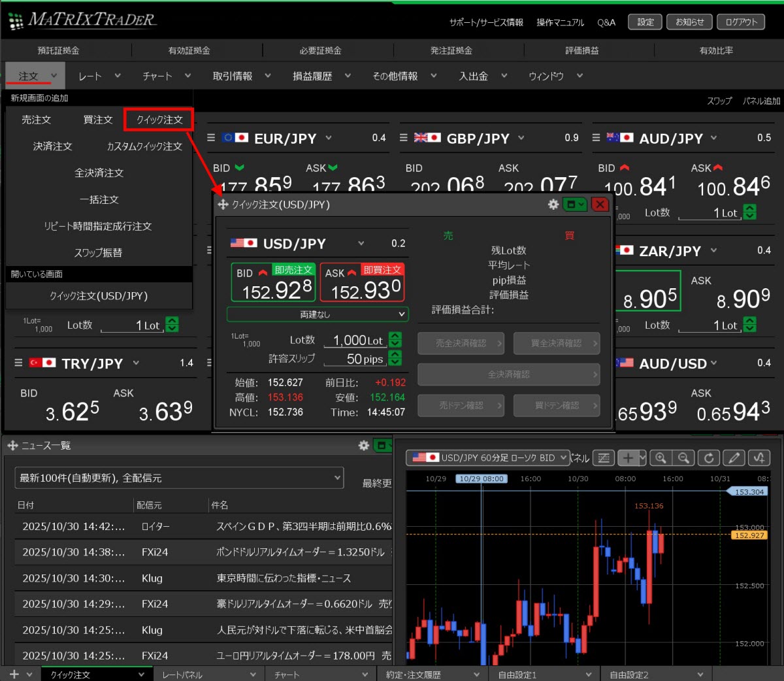784x681 pixels.
Task: Click 即売注文 BID price button for USD/JPY
Action: (x=274, y=283)
